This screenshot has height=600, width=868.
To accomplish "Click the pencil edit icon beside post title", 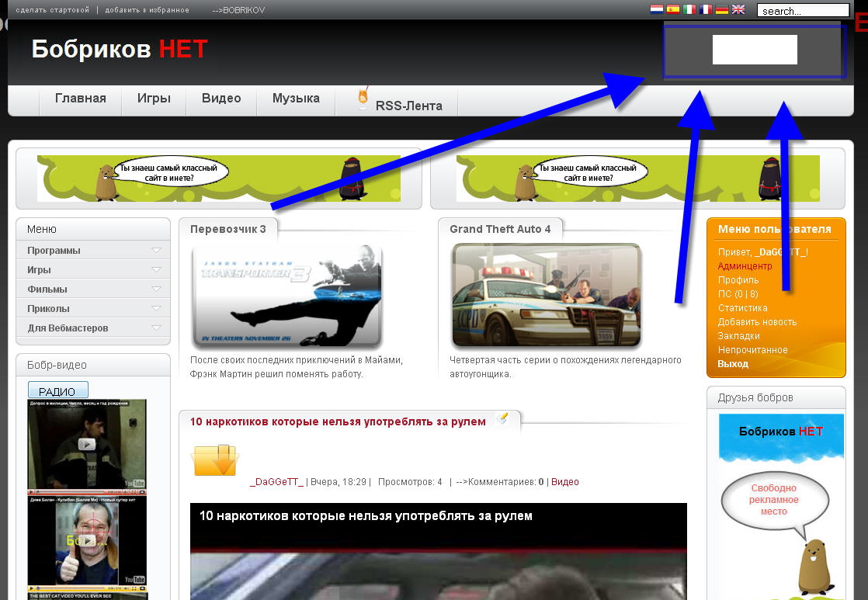I will point(502,418).
